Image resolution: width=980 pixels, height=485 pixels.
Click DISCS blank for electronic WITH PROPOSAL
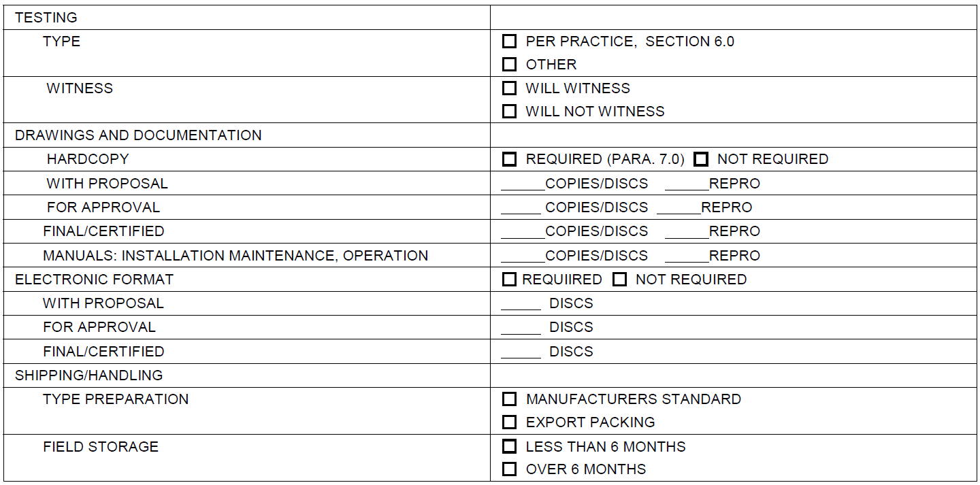coord(521,305)
